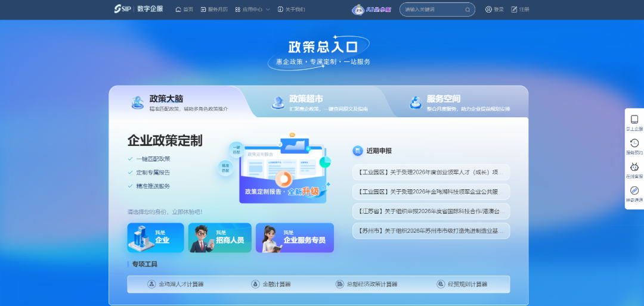
Task: Click the 登录 login link
Action: 494,10
